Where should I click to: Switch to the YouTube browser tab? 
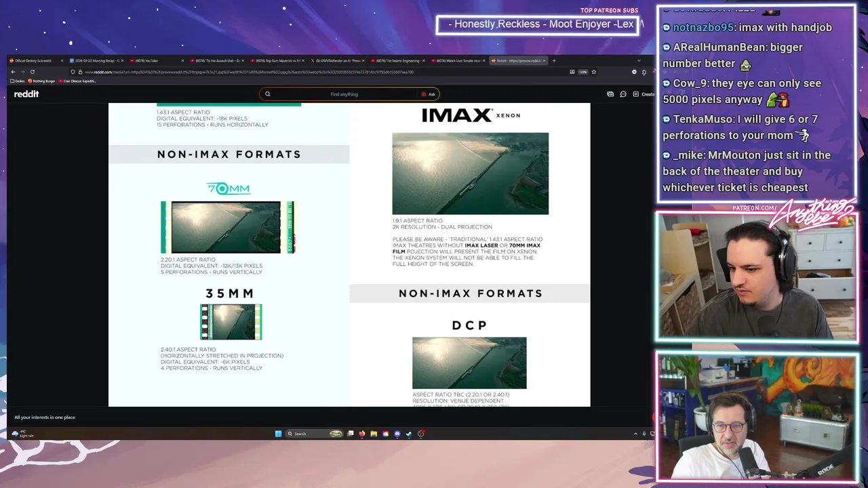point(155,61)
